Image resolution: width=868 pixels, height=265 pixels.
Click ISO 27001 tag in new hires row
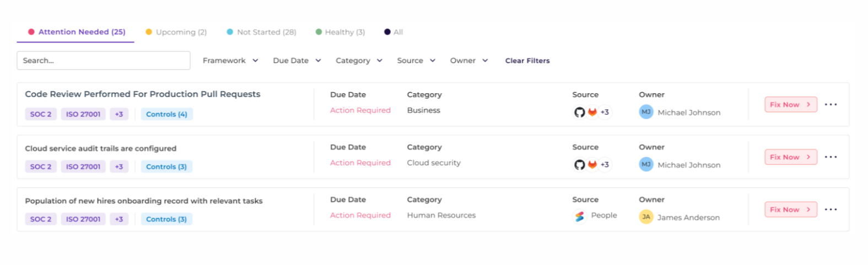coord(83,219)
